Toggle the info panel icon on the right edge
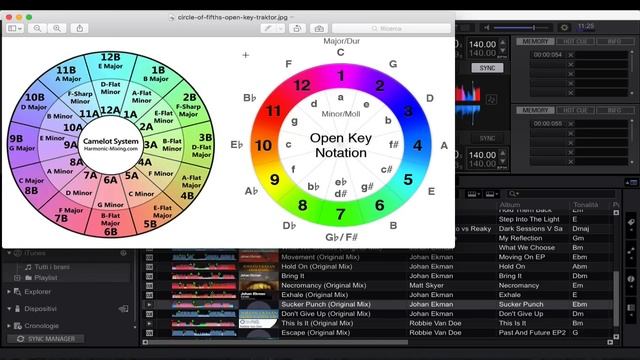Screen dimensions: 640x360 click(631, 279)
